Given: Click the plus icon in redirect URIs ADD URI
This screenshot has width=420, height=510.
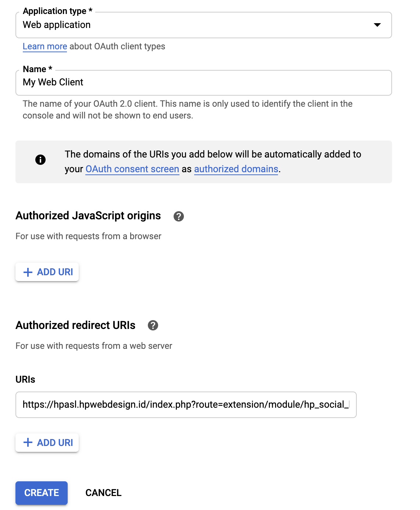Looking at the screenshot, I should point(28,443).
